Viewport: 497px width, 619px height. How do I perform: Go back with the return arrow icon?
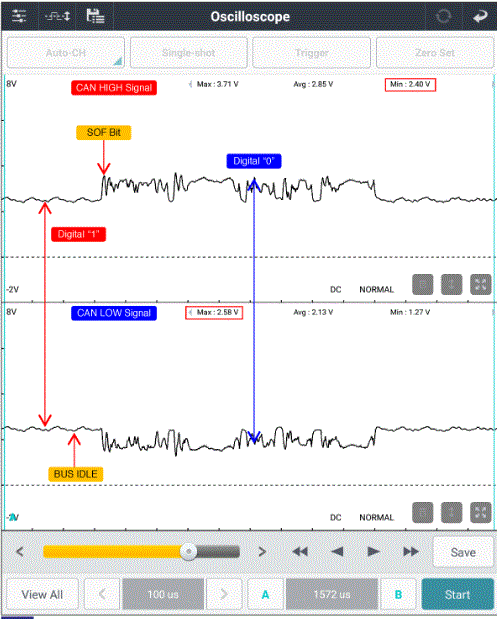pyautogui.click(x=480, y=17)
